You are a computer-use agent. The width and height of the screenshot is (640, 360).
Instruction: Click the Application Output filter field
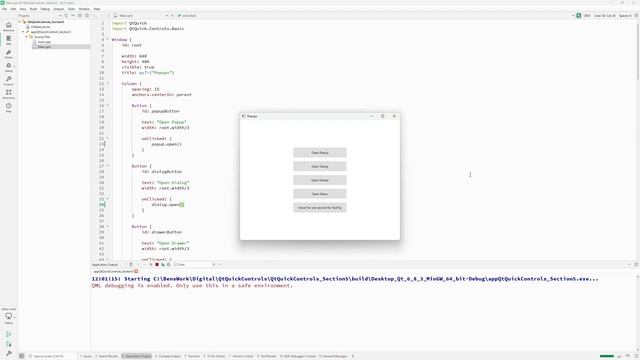point(194,264)
